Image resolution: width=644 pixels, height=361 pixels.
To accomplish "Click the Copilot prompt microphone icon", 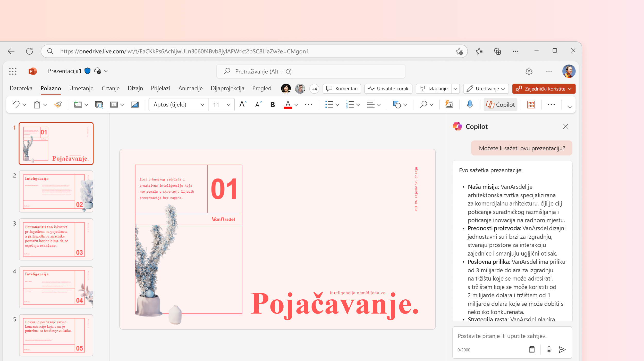I will tap(549, 350).
